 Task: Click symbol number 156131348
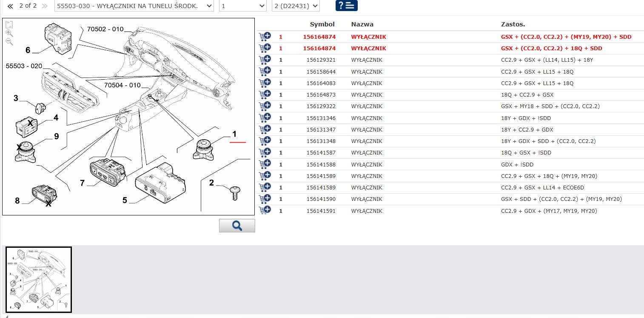[321, 141]
